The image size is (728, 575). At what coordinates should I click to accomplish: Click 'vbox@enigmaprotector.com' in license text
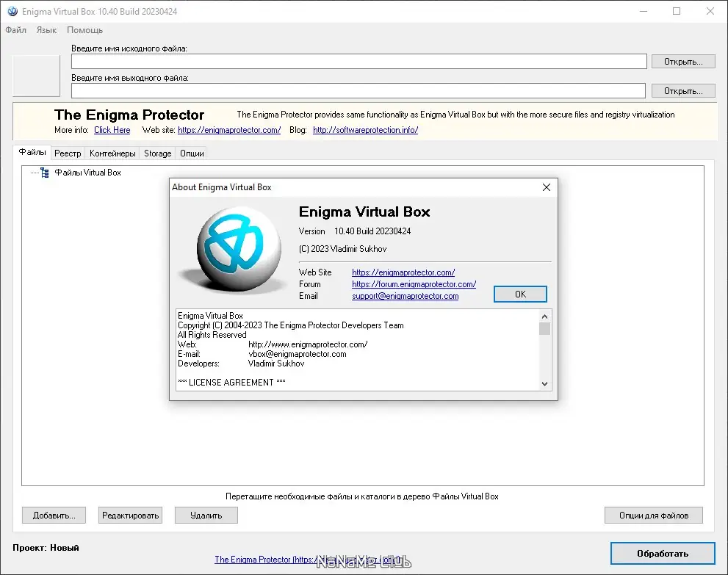point(297,354)
